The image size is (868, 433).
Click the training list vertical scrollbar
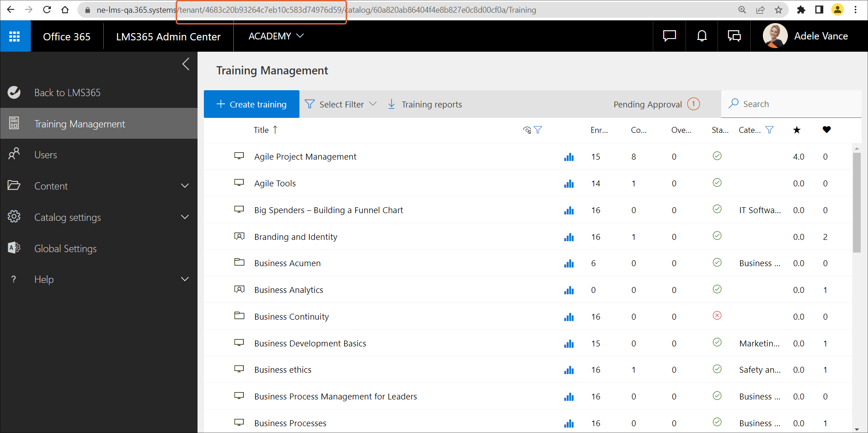(x=856, y=202)
